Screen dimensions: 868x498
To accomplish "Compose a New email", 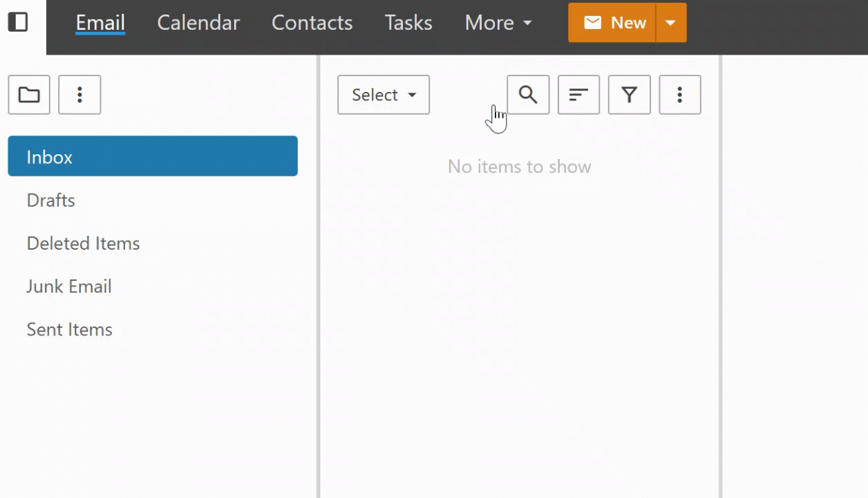I will pyautogui.click(x=612, y=23).
